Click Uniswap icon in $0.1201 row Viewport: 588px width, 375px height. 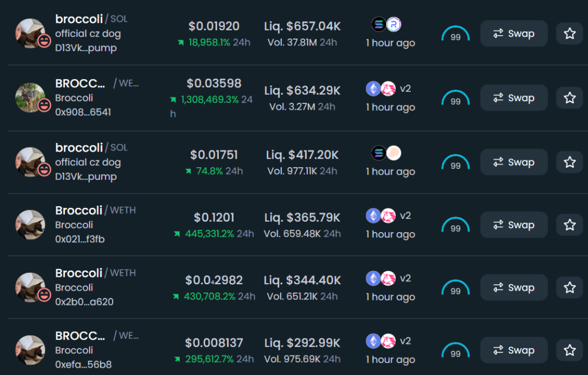[x=389, y=215]
